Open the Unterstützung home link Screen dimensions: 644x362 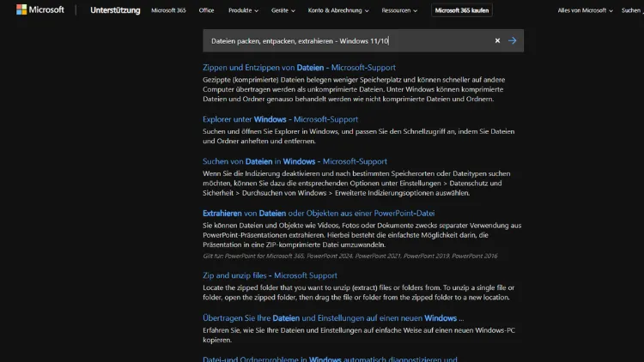coord(115,10)
